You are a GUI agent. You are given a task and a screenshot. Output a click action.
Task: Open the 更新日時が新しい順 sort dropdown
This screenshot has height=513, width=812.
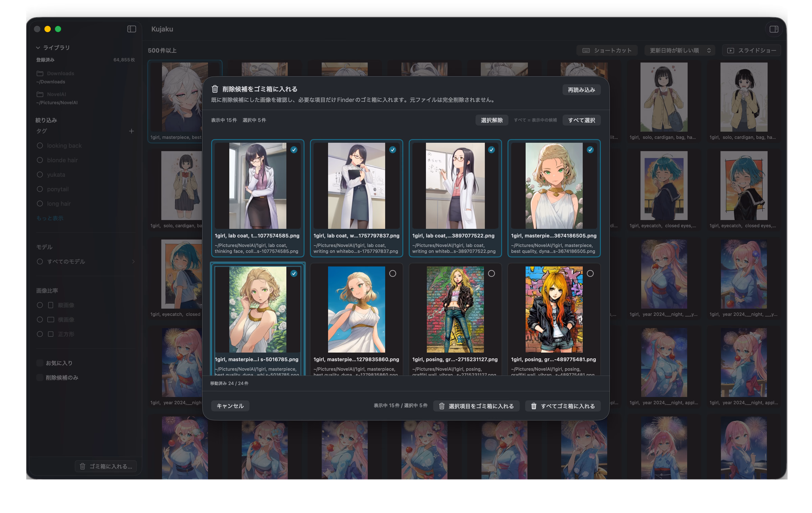click(679, 50)
